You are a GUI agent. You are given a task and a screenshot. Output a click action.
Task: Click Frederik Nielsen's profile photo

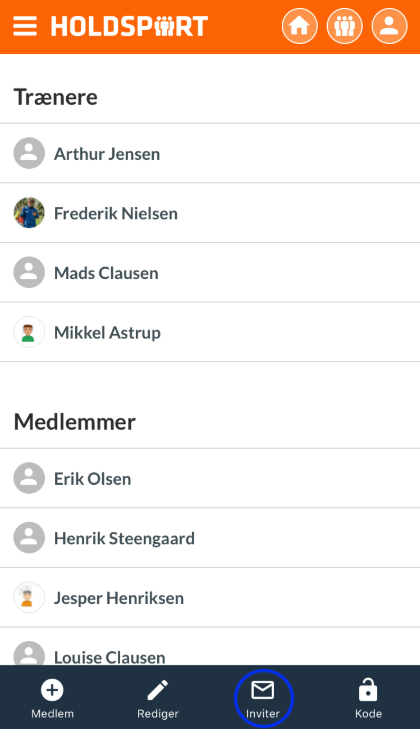[x=29, y=213]
